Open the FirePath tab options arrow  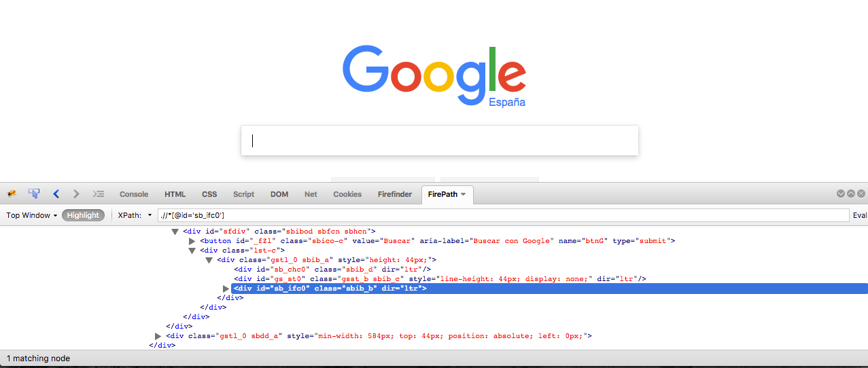[x=464, y=194]
